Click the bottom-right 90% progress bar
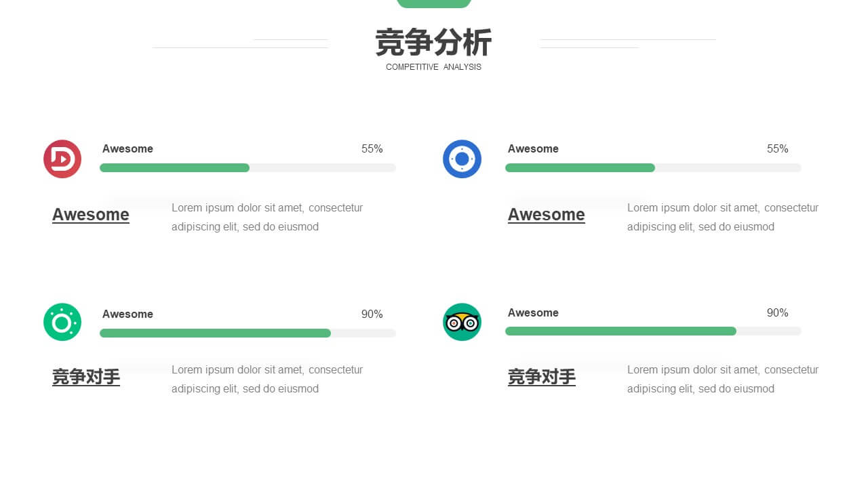This screenshot has height=488, width=868. click(x=653, y=331)
